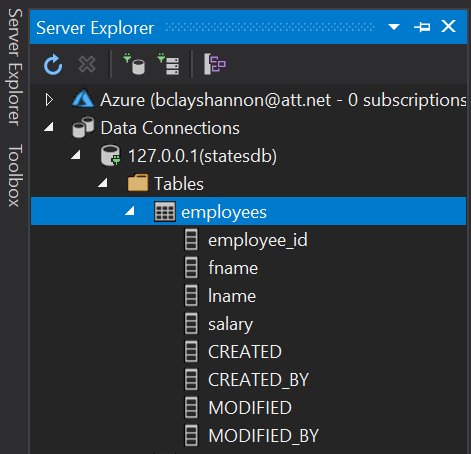Close the Server Explorer panel
The width and height of the screenshot is (471, 454).
coord(448,26)
